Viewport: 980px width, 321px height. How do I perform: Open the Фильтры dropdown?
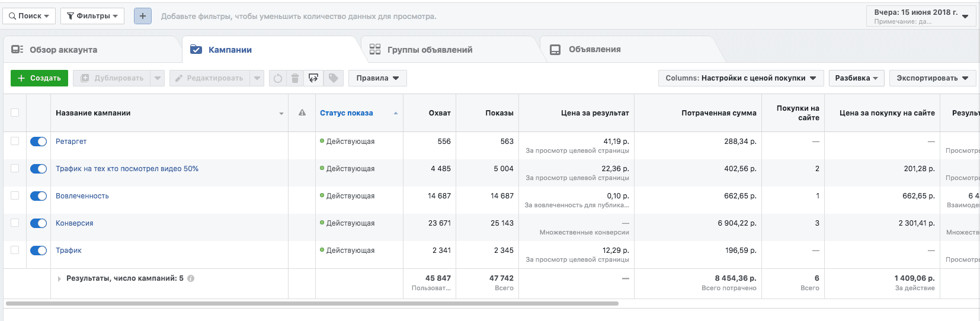[92, 16]
